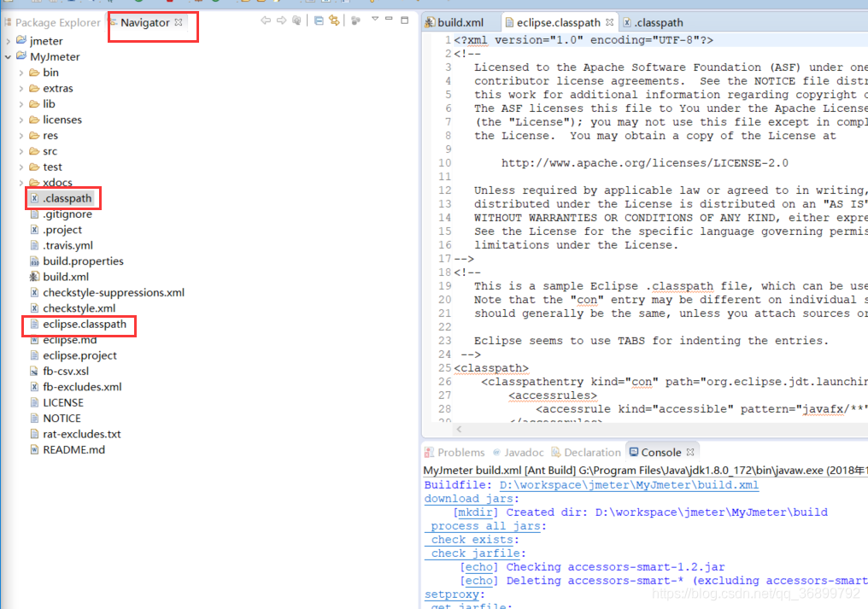Click the XSL icon beside fb-csv.xsl

tap(34, 372)
